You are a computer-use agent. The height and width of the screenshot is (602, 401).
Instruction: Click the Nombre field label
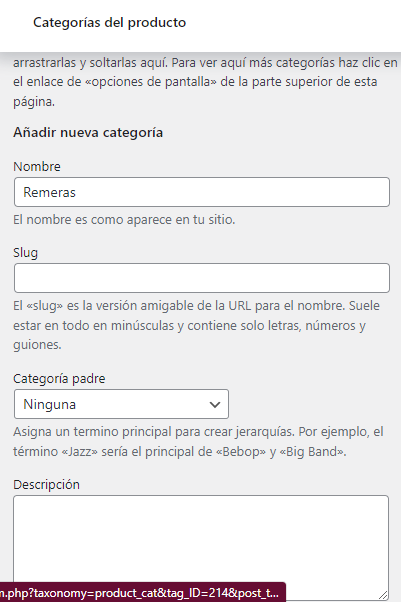(x=37, y=167)
